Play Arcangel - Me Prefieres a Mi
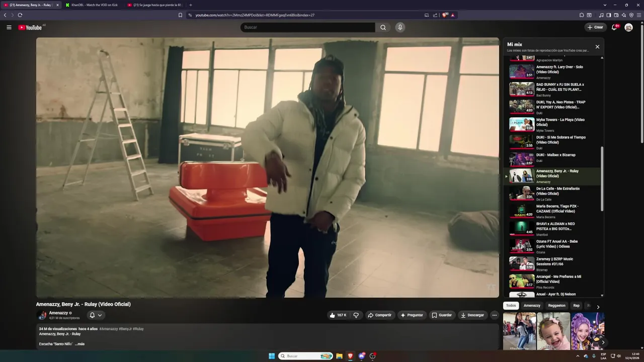 pyautogui.click(x=552, y=282)
